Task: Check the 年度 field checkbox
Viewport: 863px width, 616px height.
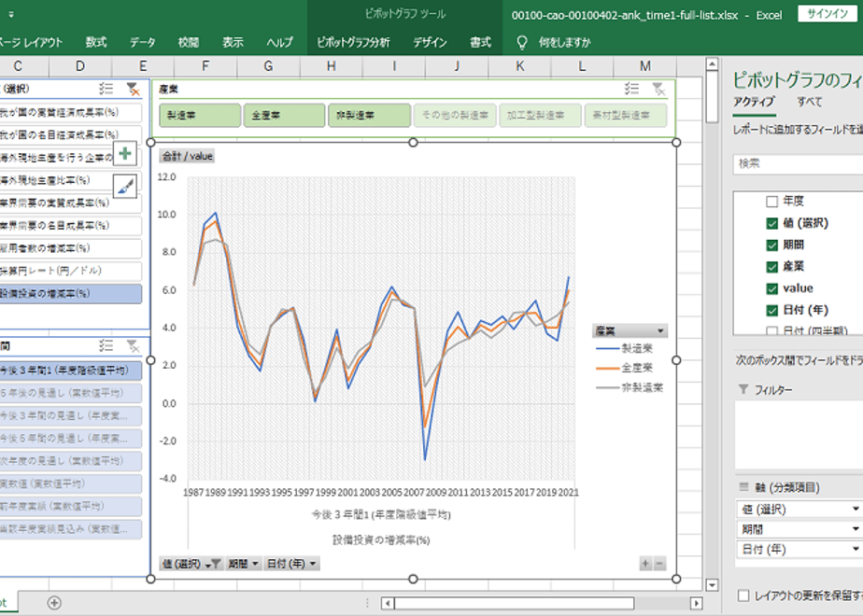Action: click(x=771, y=202)
